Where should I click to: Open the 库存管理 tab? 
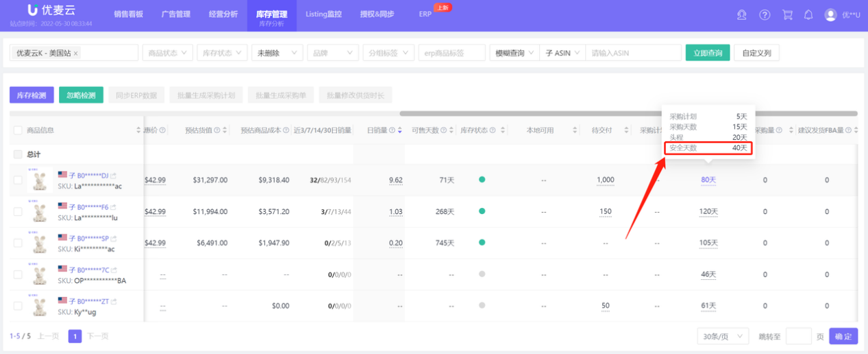(271, 16)
